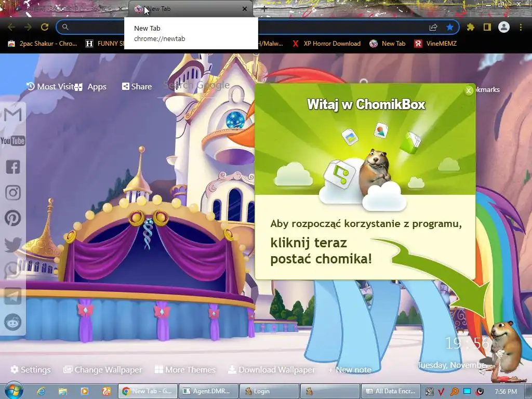Open Reddit shortcut in sidebar

point(13,322)
